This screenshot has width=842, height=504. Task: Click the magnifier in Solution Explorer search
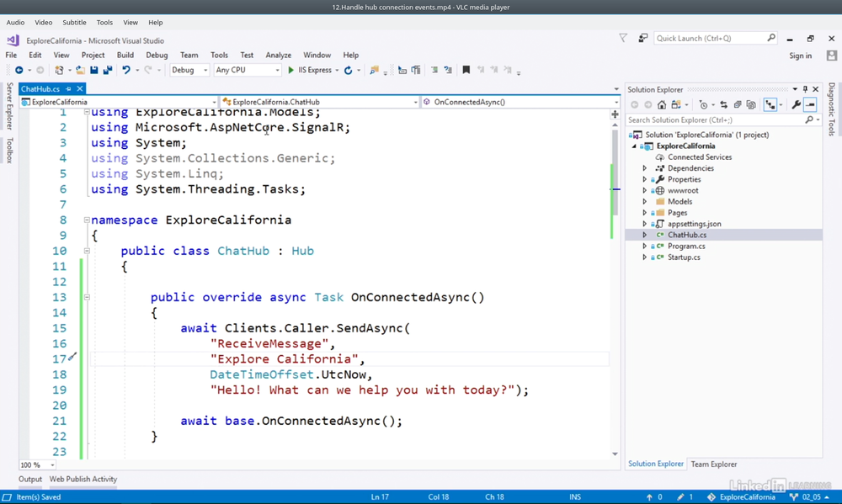[809, 119]
